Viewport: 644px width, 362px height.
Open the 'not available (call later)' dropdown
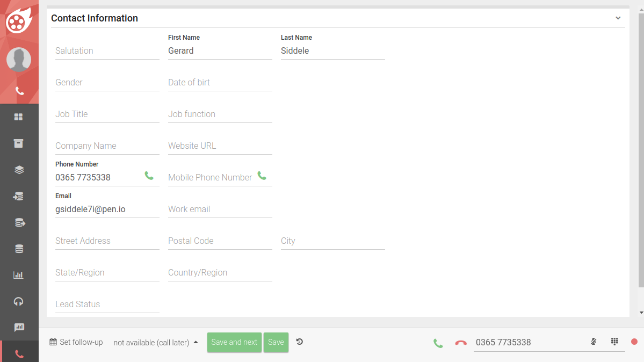click(156, 343)
